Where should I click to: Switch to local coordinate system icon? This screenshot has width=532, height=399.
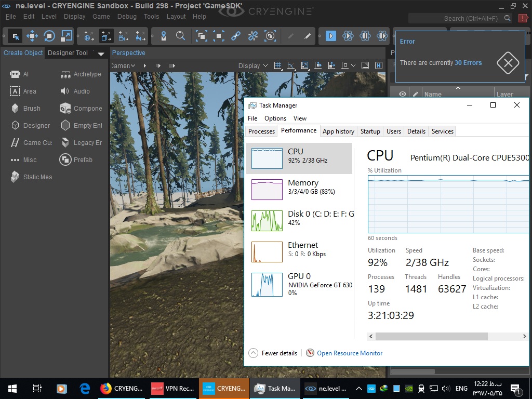(106, 36)
